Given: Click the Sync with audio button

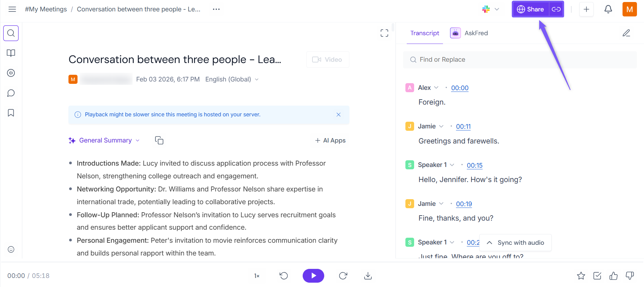Looking at the screenshot, I should tap(515, 242).
